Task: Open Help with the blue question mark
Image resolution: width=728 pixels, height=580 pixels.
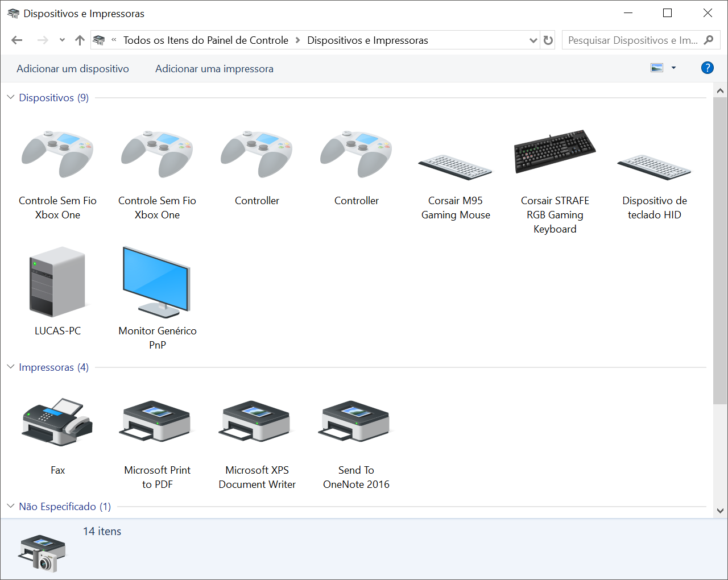Action: point(707,68)
